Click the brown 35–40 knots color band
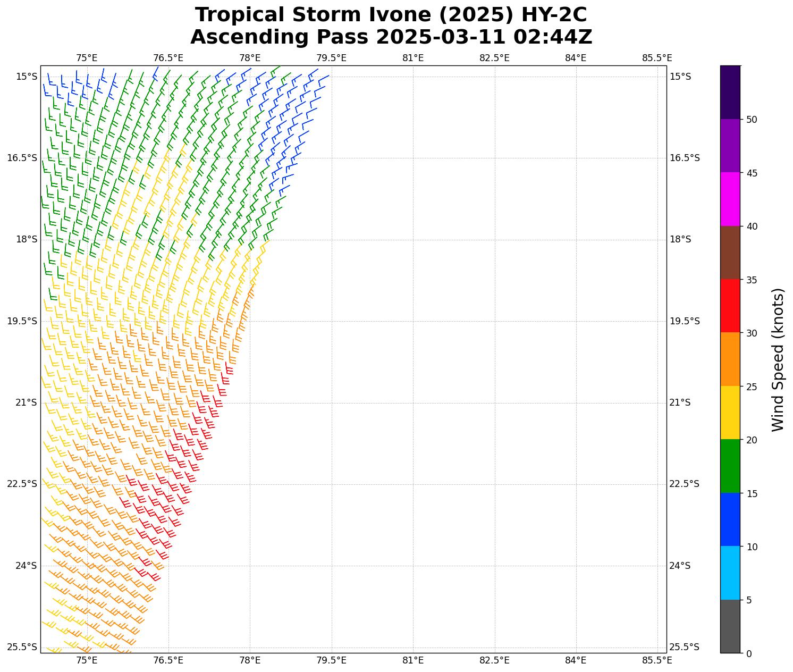The image size is (793, 672). pyautogui.click(x=730, y=253)
